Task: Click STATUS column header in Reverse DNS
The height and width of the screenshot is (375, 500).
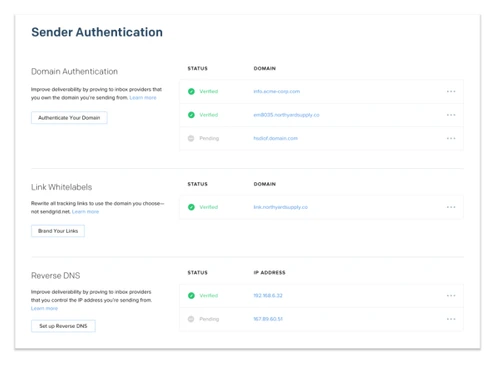Action: (197, 273)
